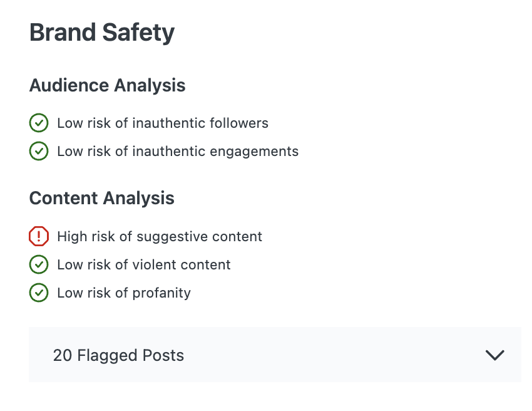Select the Brand Safety heading
Screen dimensions: 532x411
point(102,33)
